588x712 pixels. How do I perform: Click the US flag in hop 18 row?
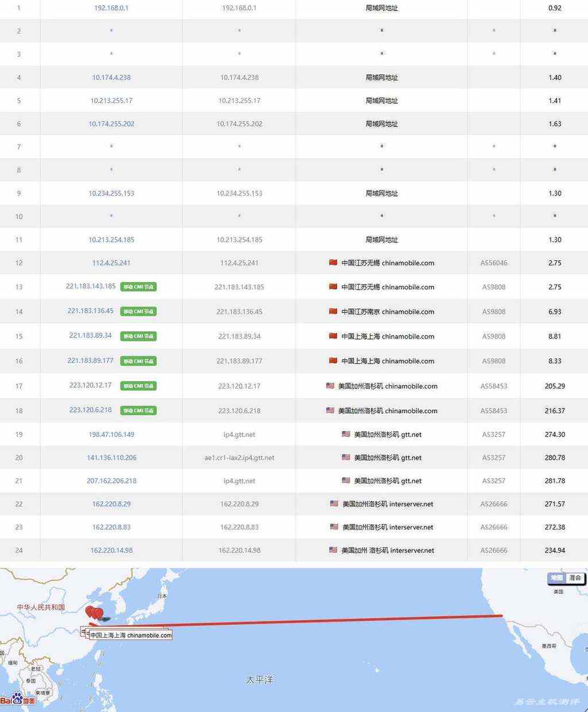(x=330, y=410)
